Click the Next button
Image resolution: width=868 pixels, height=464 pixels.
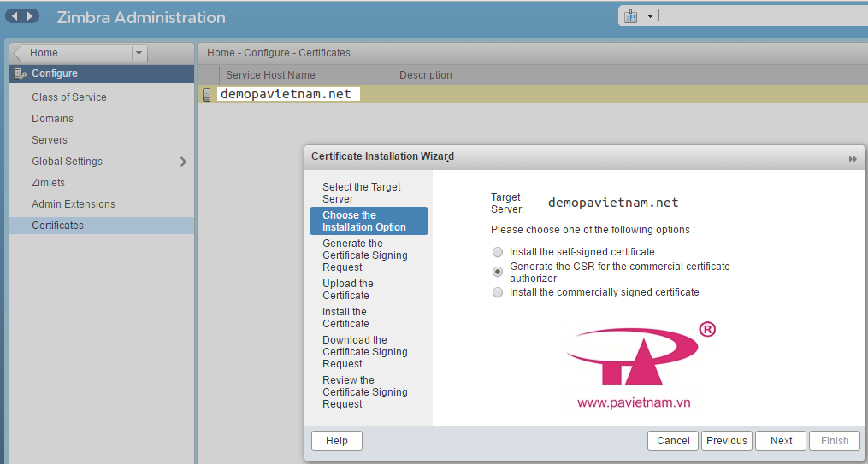(x=781, y=441)
